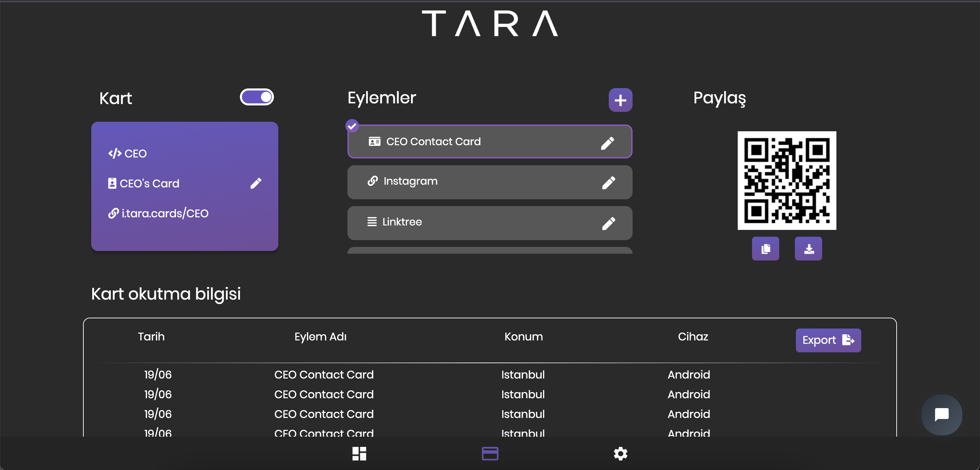This screenshot has width=980, height=470.
Task: Switch to the cards tab
Action: [490, 453]
